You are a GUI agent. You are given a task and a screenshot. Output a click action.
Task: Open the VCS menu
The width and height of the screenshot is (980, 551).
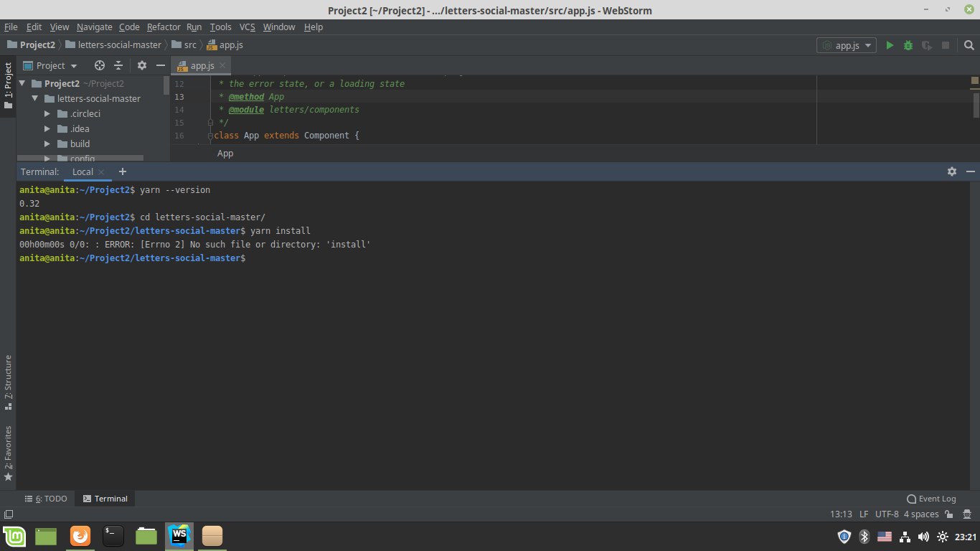pyautogui.click(x=247, y=27)
